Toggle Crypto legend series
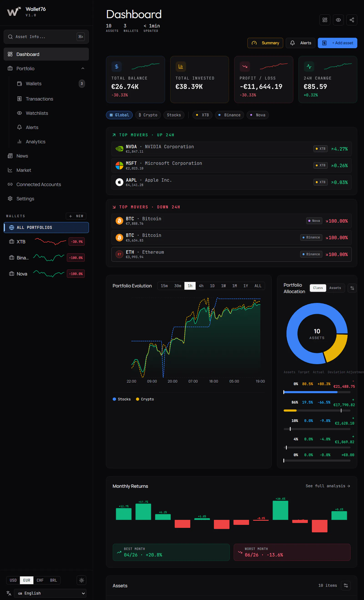Image resolution: width=364 pixels, height=600 pixels. click(145, 399)
